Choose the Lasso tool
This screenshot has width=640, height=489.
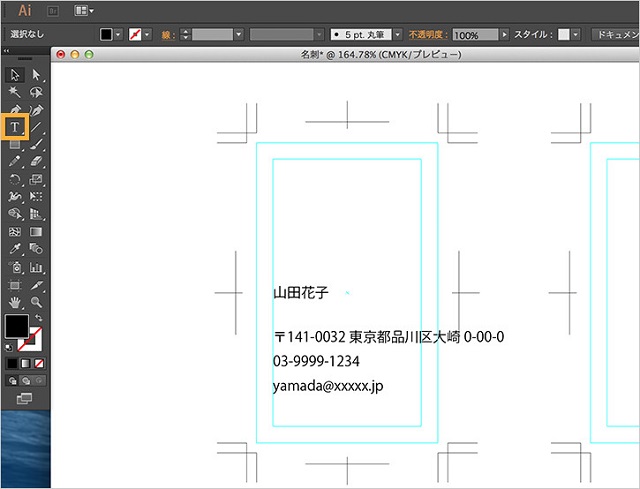pos(37,91)
